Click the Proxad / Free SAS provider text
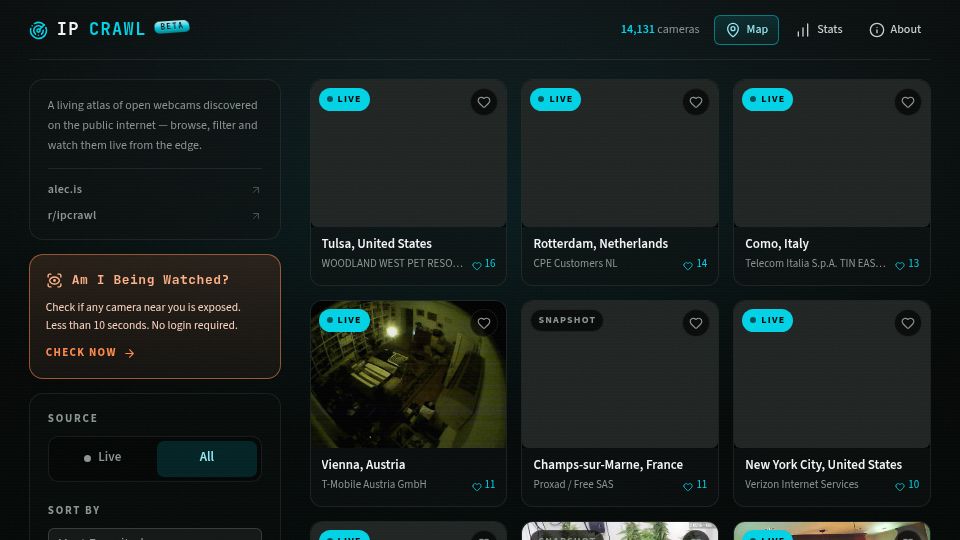Viewport: 960px width, 540px height. pos(573,484)
